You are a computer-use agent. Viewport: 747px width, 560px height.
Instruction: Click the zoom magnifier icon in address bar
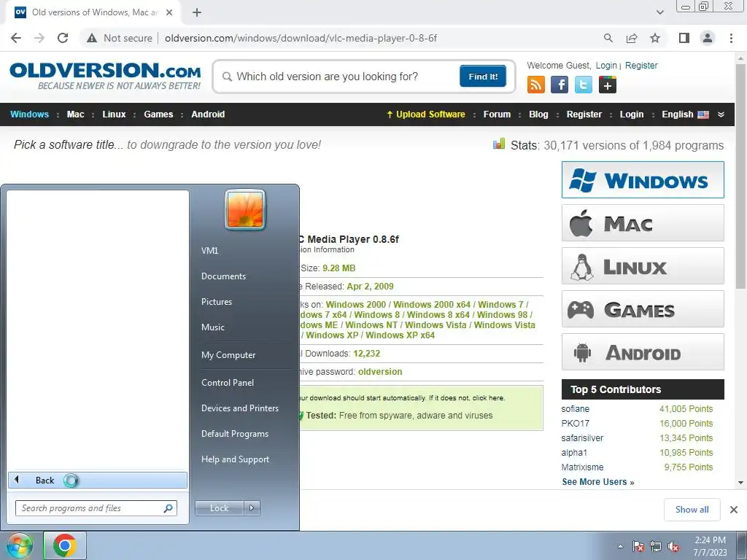(608, 38)
